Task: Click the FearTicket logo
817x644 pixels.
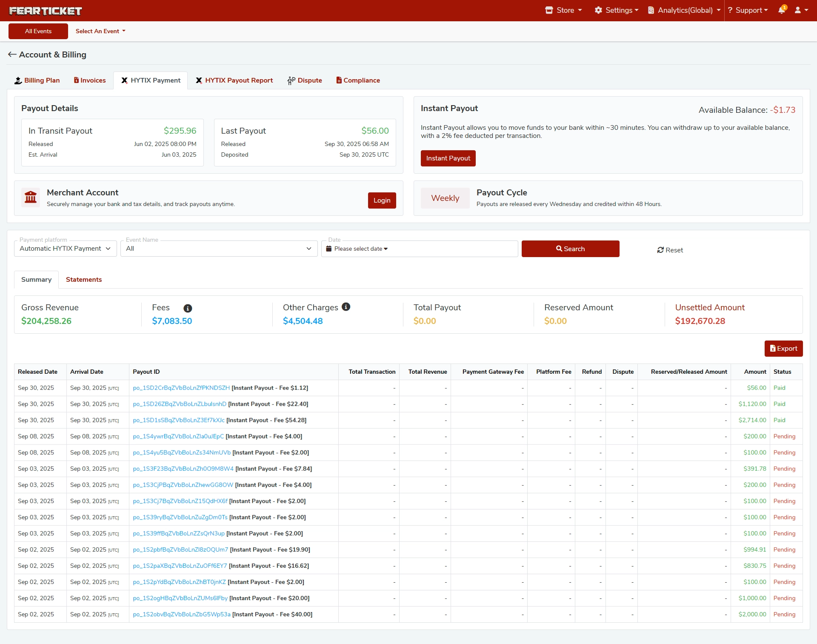Action: [x=46, y=11]
